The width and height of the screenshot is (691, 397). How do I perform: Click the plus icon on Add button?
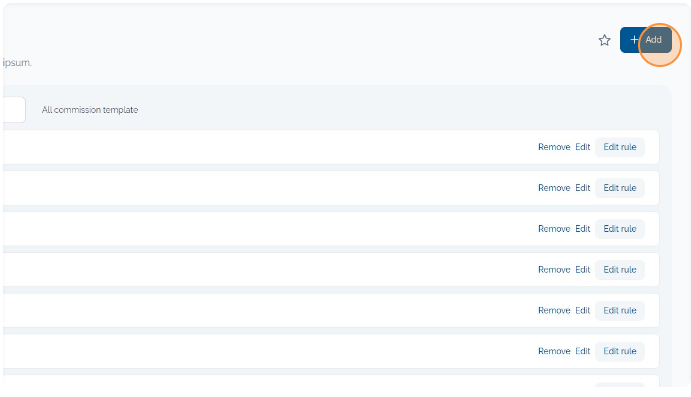(x=634, y=40)
